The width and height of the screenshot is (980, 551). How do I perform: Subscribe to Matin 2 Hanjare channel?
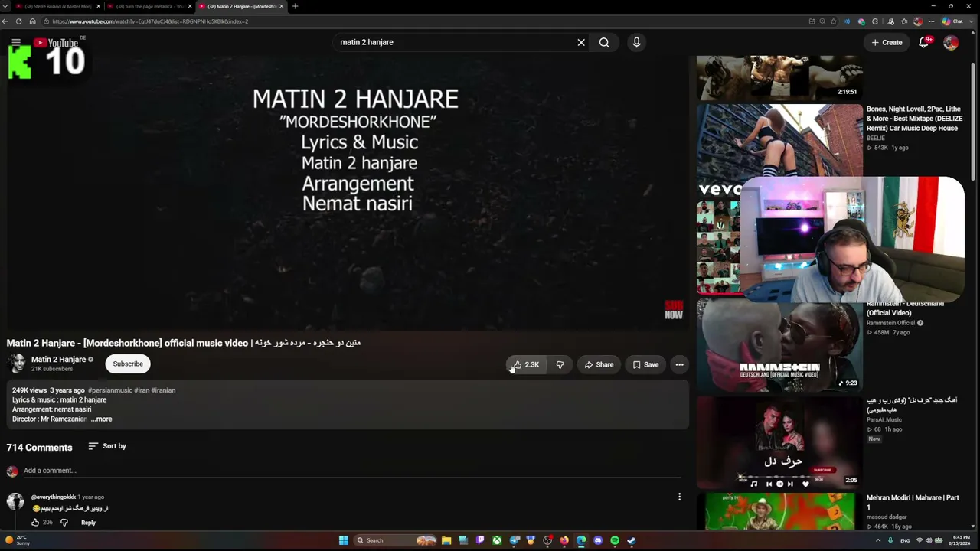coord(128,364)
